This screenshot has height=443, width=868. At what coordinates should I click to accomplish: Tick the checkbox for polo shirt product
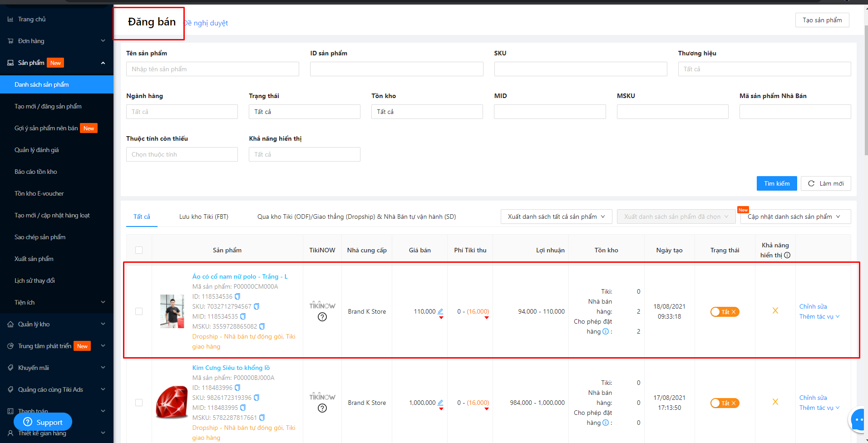click(x=139, y=311)
